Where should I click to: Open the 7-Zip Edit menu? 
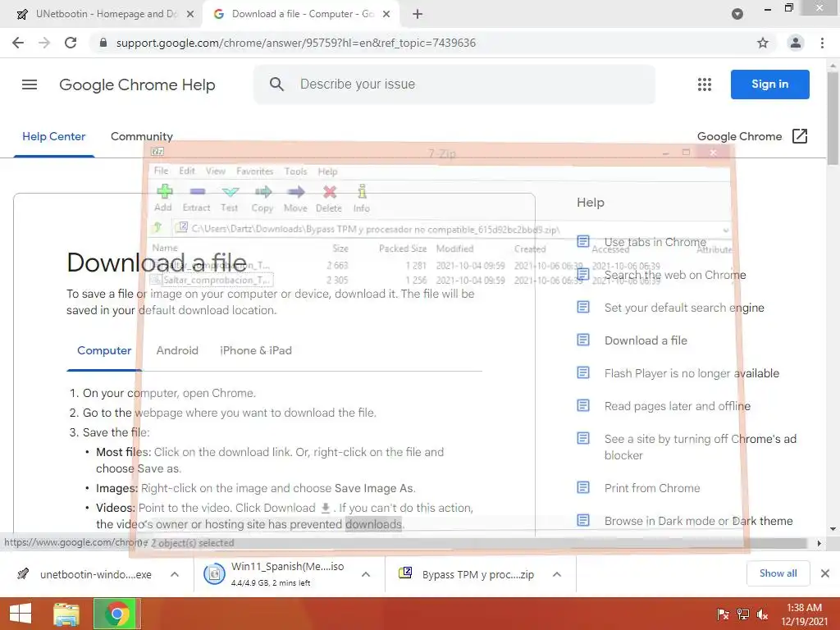click(187, 171)
